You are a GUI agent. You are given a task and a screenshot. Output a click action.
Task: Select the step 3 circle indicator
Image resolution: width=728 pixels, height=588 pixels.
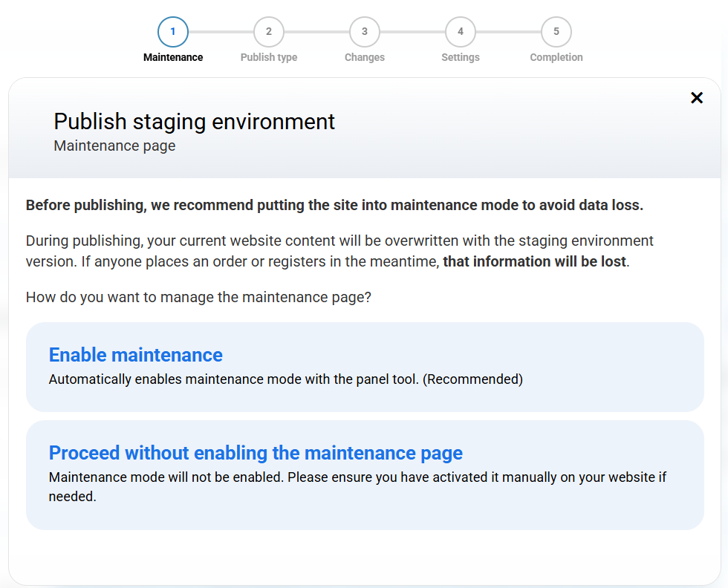click(x=365, y=32)
